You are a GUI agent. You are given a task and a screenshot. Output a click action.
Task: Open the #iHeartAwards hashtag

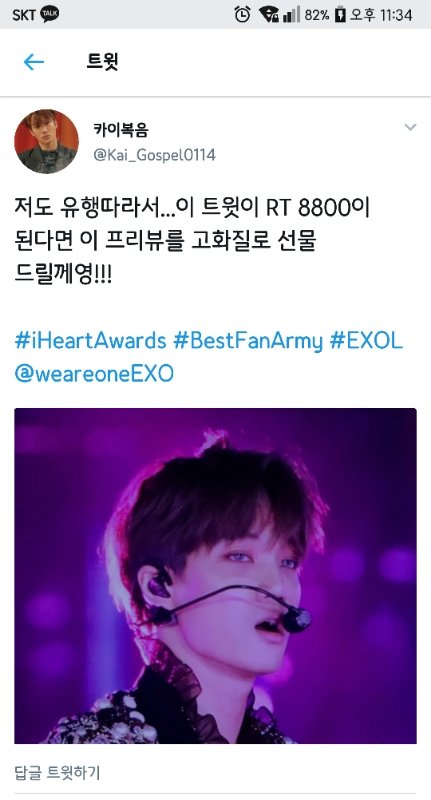click(90, 340)
